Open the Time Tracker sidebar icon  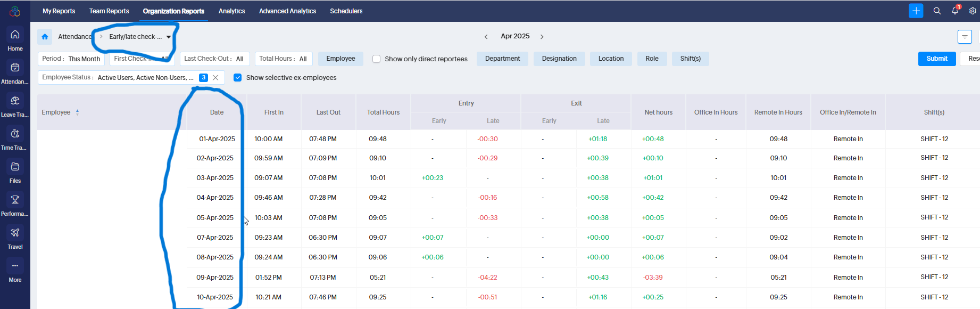[x=15, y=134]
